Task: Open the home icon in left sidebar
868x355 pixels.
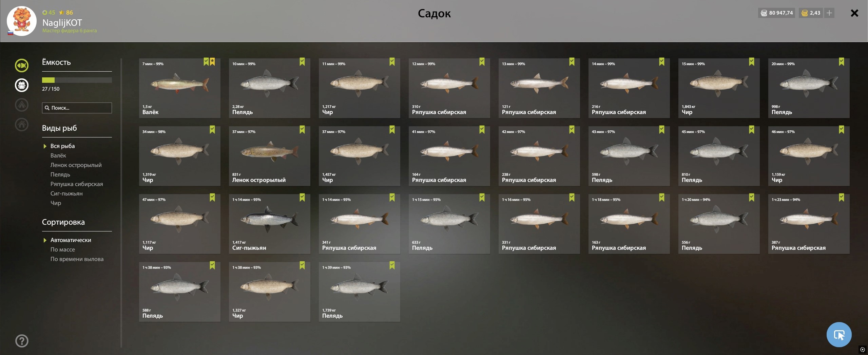Action: point(22,124)
